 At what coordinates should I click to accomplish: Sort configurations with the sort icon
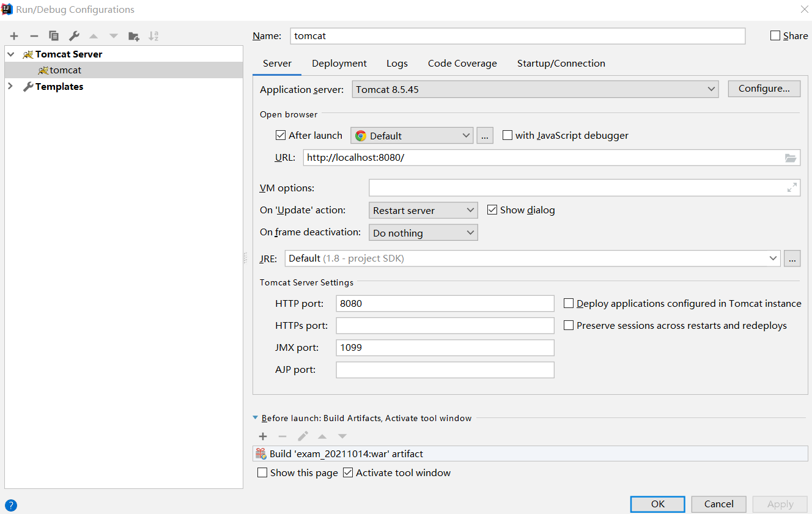(153, 35)
